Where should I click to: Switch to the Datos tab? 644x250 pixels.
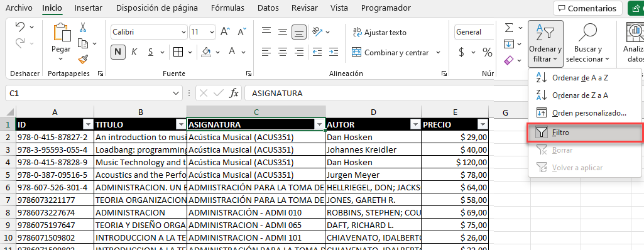268,8
